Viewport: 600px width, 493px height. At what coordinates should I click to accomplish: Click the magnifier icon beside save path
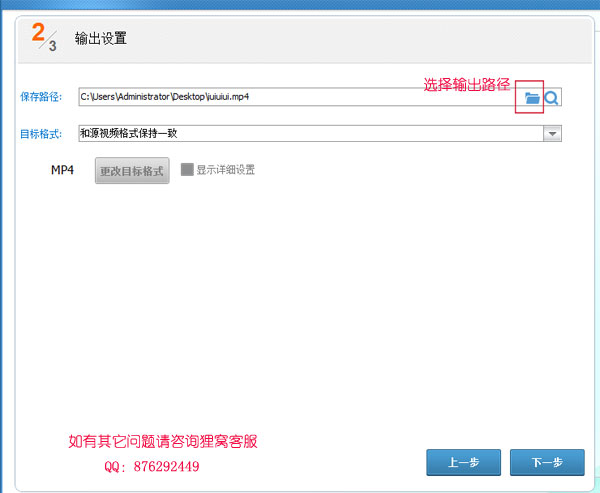[x=551, y=98]
